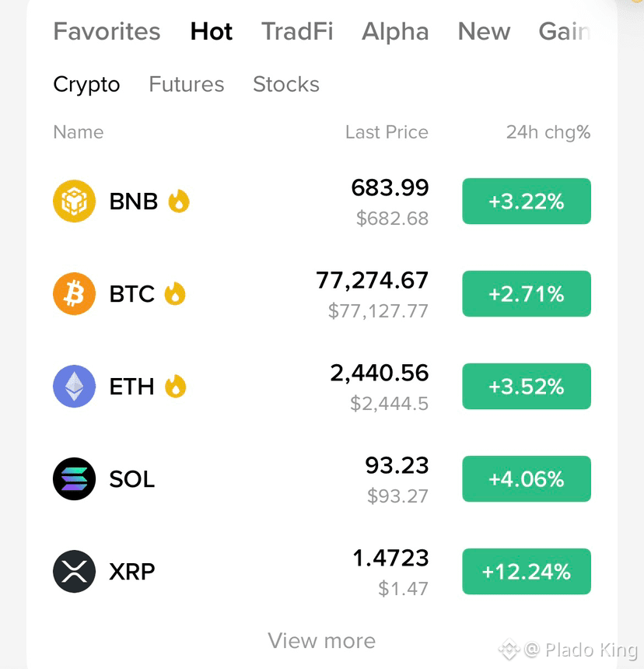The width and height of the screenshot is (644, 669).
Task: Switch to the Futures sub-tab
Action: pyautogui.click(x=187, y=84)
